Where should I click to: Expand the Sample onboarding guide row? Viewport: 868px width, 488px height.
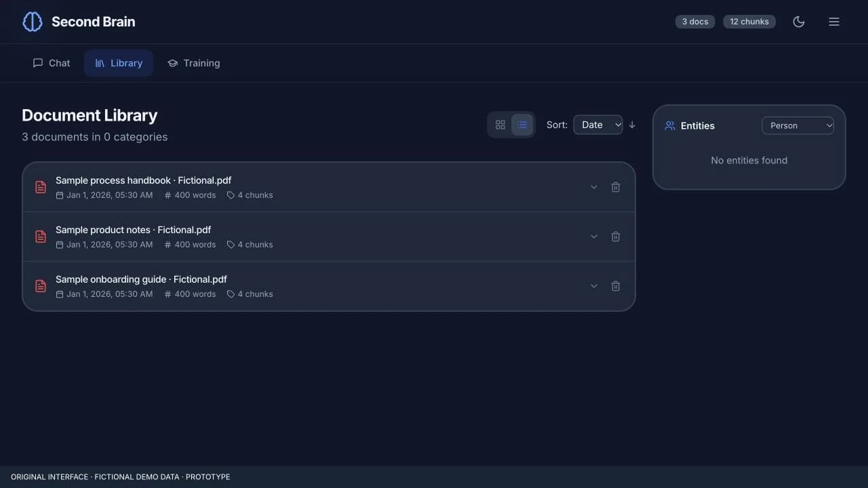pyautogui.click(x=594, y=286)
